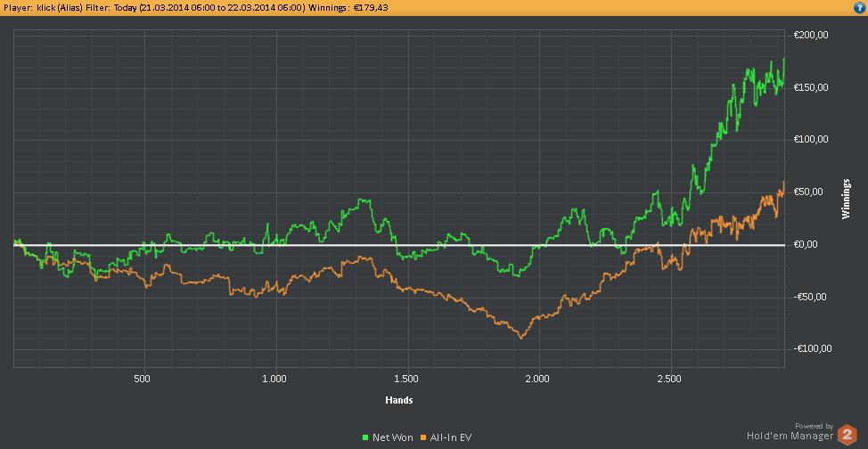868x449 pixels.
Task: Click the Powered by Hold'em Manager text
Action: click(790, 432)
